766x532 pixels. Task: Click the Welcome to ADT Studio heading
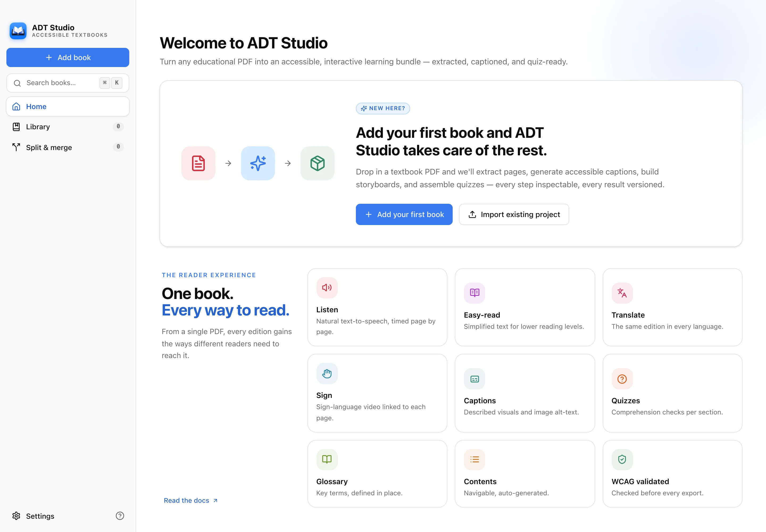point(244,43)
